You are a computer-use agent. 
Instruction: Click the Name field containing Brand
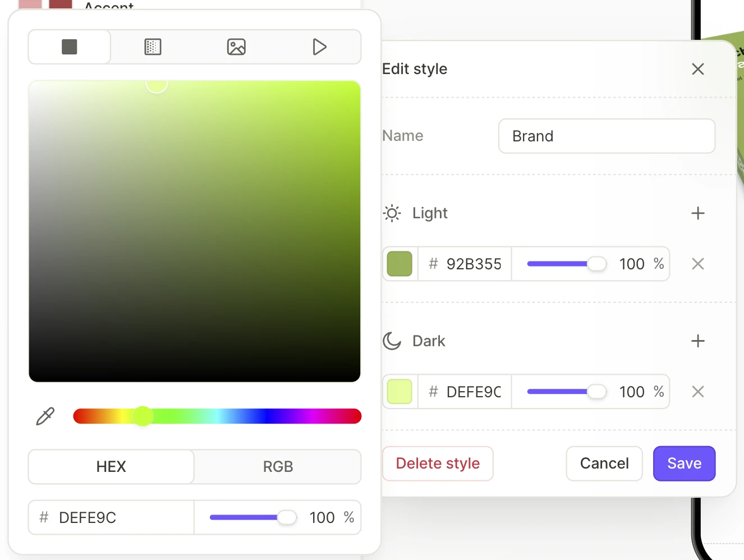coord(607,136)
